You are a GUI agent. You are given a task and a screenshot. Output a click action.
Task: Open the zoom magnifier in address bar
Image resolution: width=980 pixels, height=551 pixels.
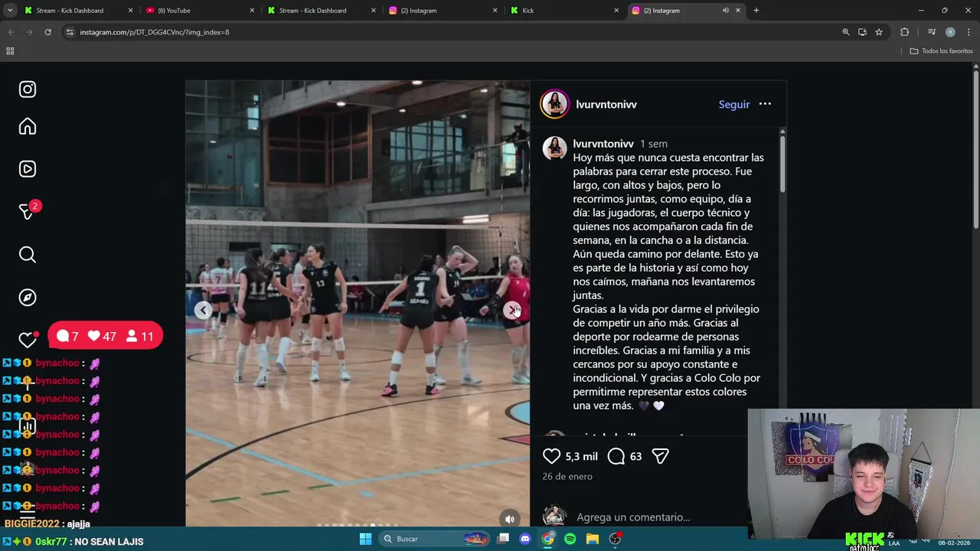pos(845,32)
